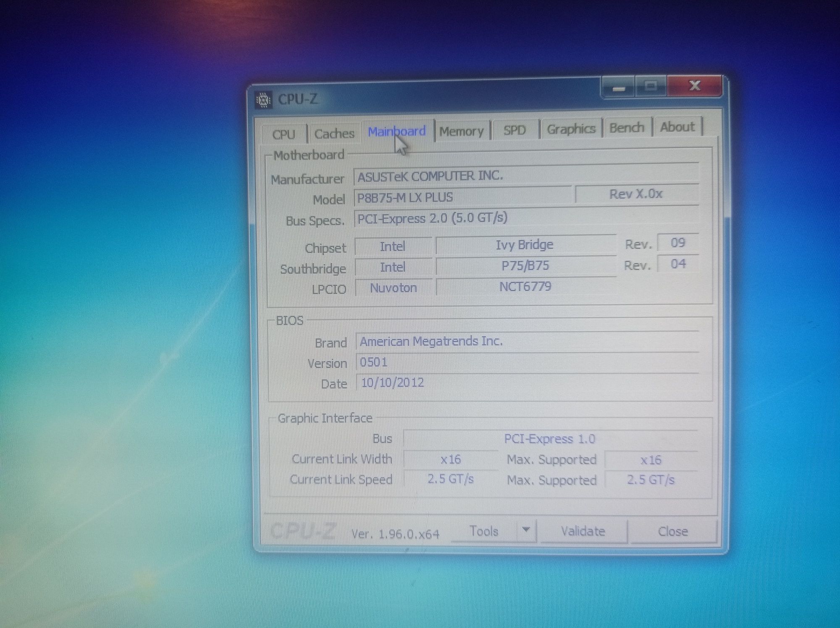Switch to the Memory tab
This screenshot has height=628, width=840.
point(462,131)
